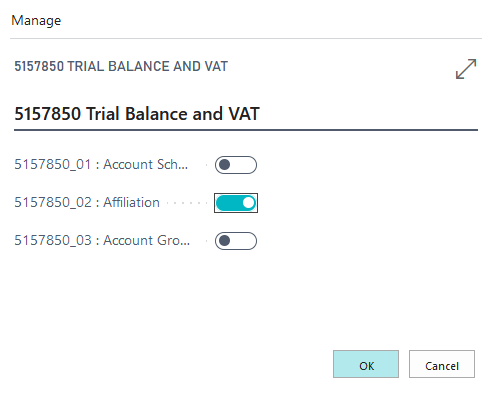
Task: Click the dark knob on Account Gro... switch
Action: (225, 241)
